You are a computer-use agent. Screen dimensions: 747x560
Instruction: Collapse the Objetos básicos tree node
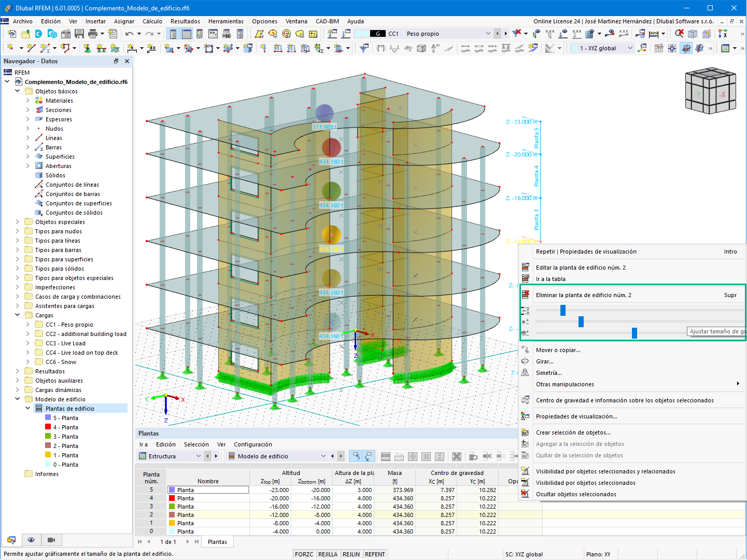18,91
